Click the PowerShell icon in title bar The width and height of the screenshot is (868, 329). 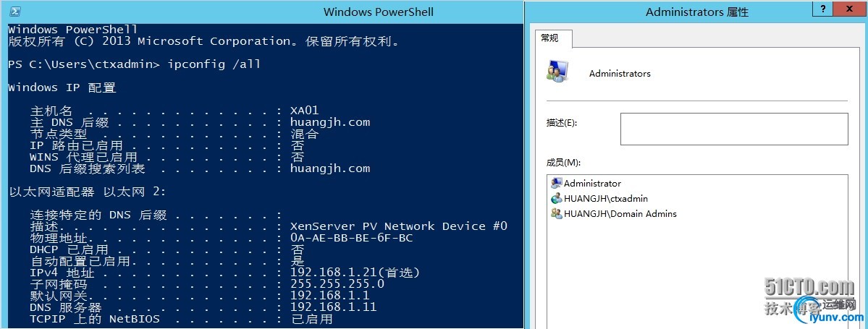pyautogui.click(x=15, y=12)
